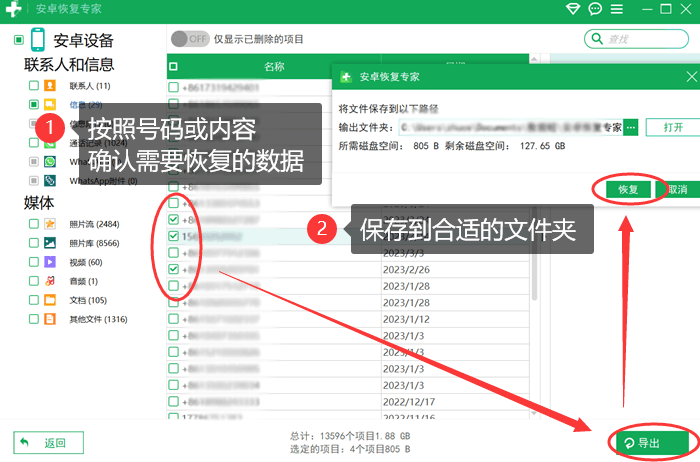Click the dialog's green logo icon
This screenshot has width=700, height=462.
tap(346, 77)
